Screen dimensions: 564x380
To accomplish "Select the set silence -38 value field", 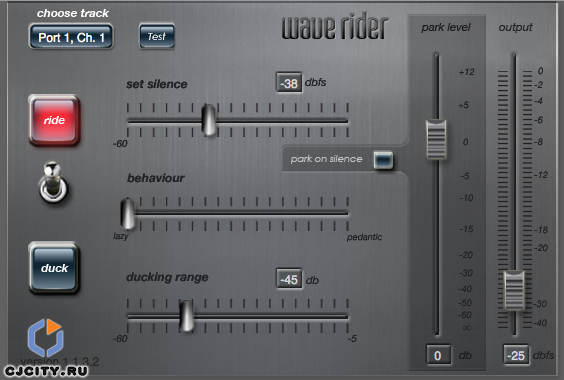I will [289, 83].
